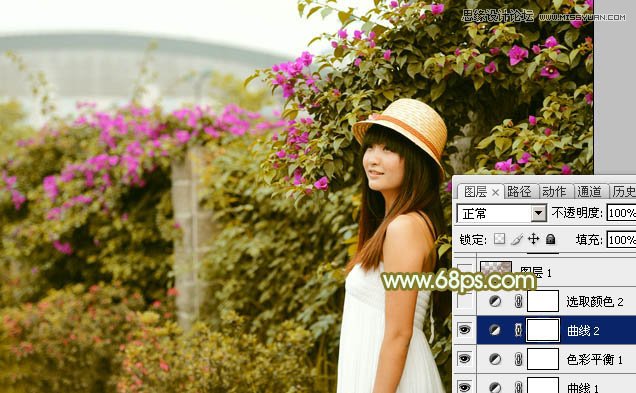
Task: Click adjustment icon of 色彩平衡 1 layer
Action: (495, 359)
